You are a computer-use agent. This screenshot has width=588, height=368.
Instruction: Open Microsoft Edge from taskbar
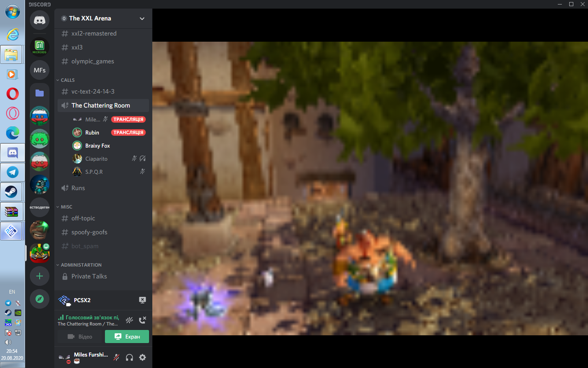[12, 133]
